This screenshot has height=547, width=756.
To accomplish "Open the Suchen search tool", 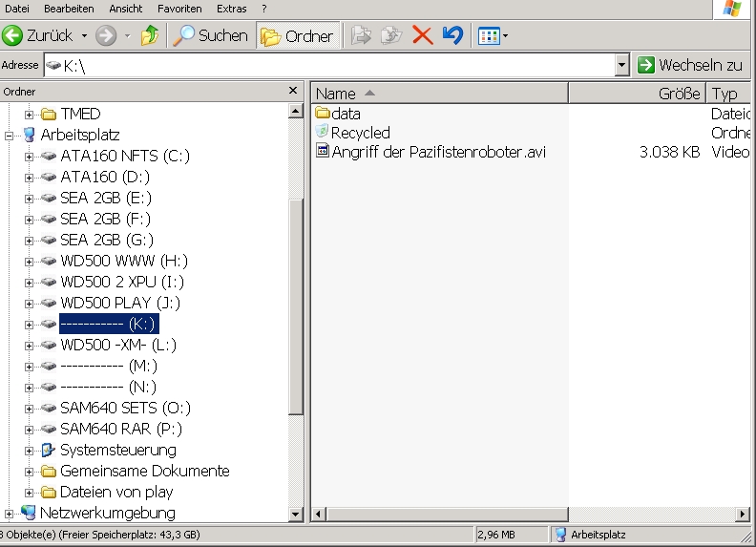I will 209,36.
